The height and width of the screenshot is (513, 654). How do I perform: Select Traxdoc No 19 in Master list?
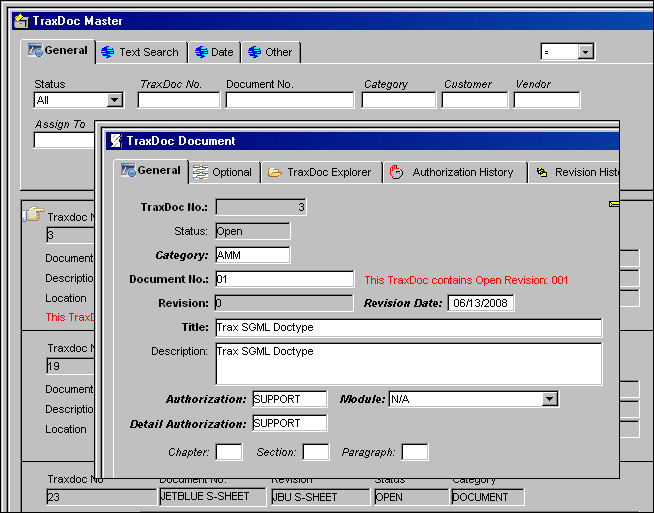(x=70, y=366)
